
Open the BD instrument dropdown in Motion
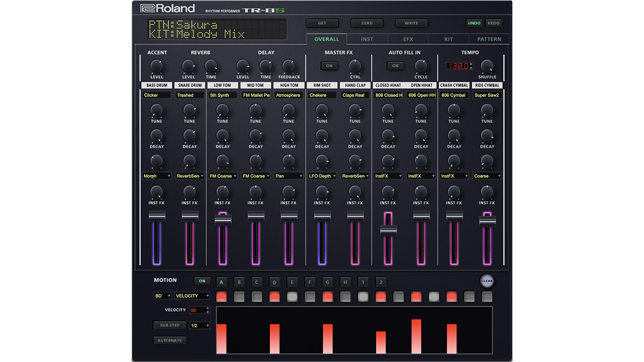(x=163, y=295)
